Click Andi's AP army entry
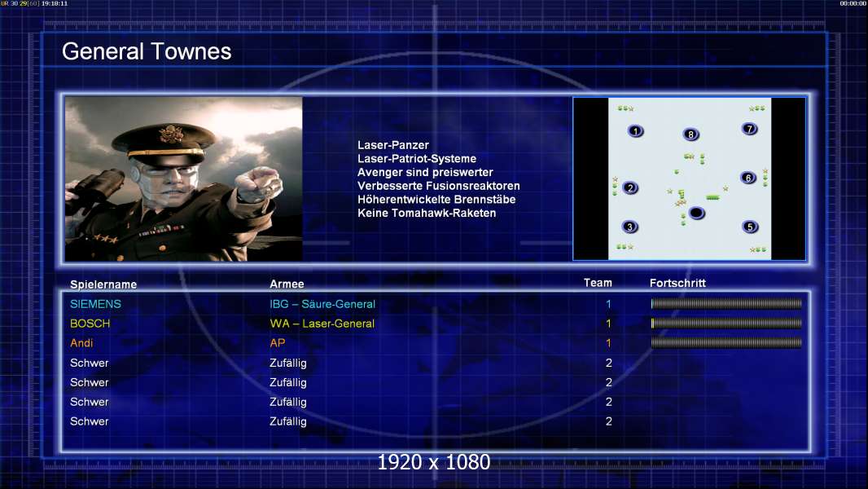The image size is (868, 489). click(x=278, y=343)
